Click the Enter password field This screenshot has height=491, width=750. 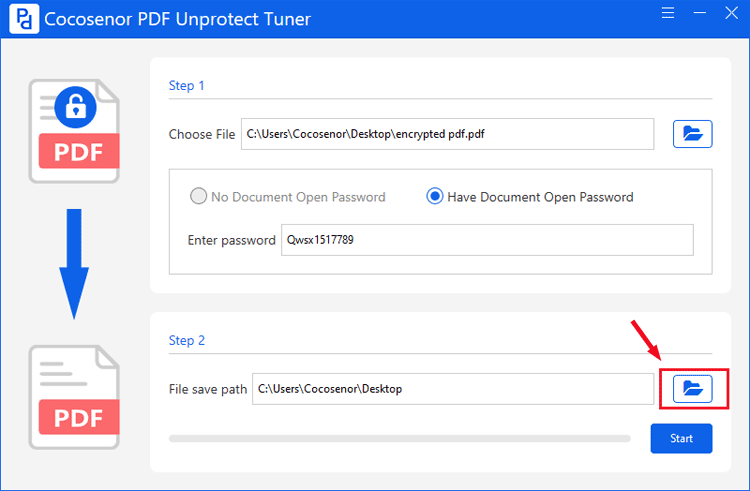click(487, 240)
